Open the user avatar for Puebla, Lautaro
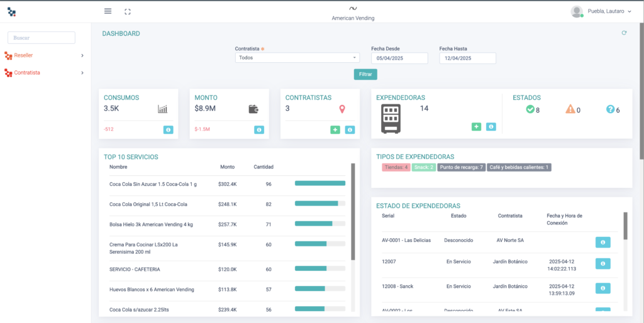The height and width of the screenshot is (323, 644). pos(577,11)
